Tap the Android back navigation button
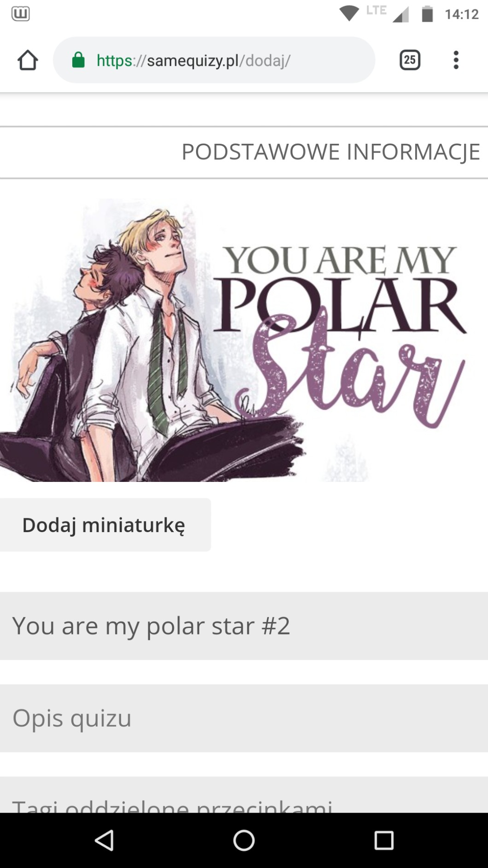The height and width of the screenshot is (868, 488). coord(105,840)
